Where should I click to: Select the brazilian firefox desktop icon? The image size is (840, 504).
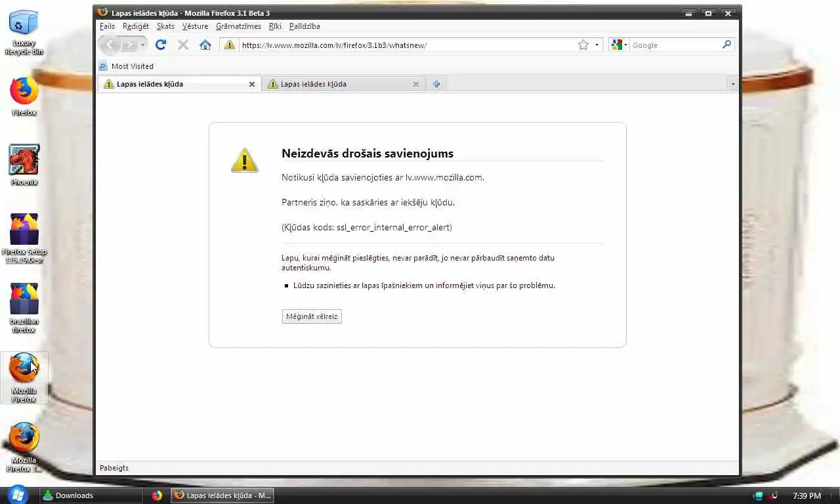point(24,308)
